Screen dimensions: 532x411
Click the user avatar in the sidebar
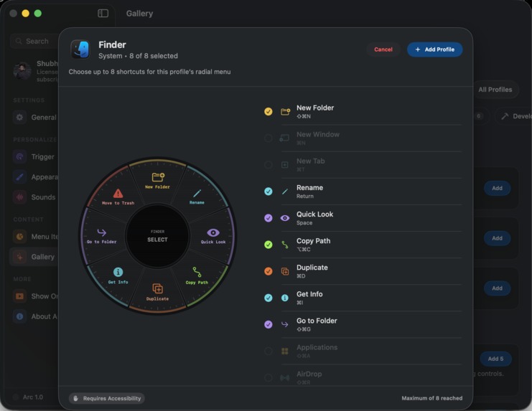click(x=22, y=71)
